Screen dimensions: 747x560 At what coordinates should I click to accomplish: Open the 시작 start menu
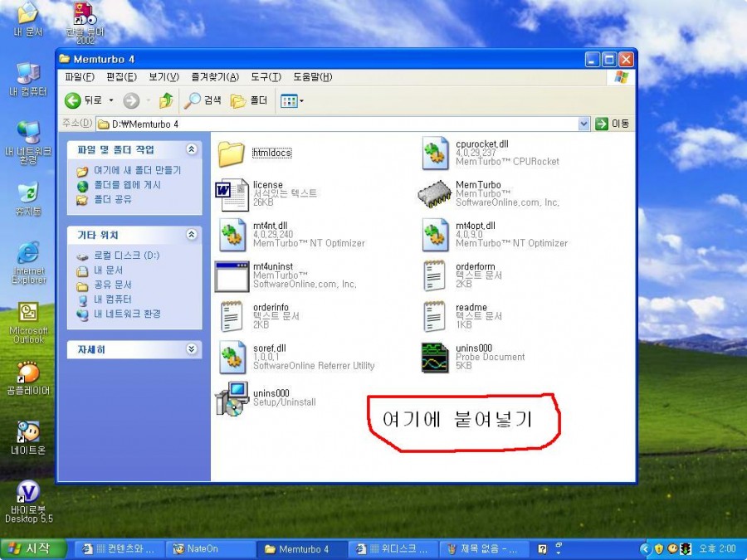click(x=33, y=549)
